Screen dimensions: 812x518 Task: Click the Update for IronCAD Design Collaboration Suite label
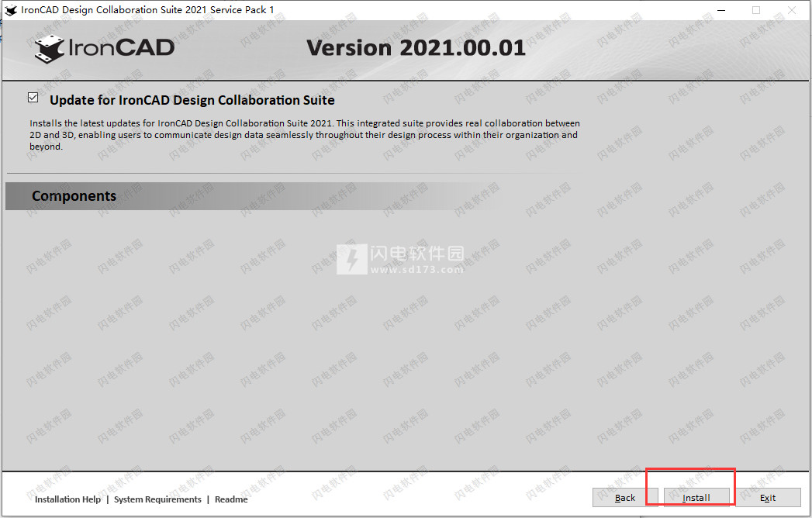tap(192, 100)
